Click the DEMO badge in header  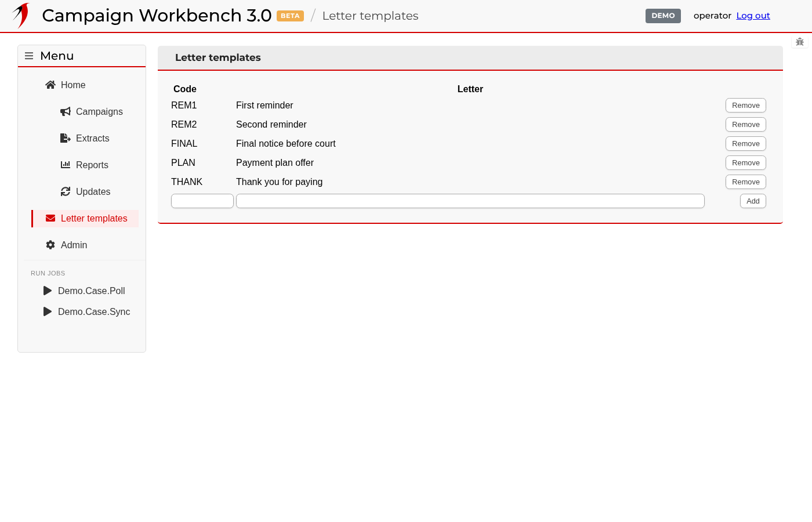pos(663,16)
